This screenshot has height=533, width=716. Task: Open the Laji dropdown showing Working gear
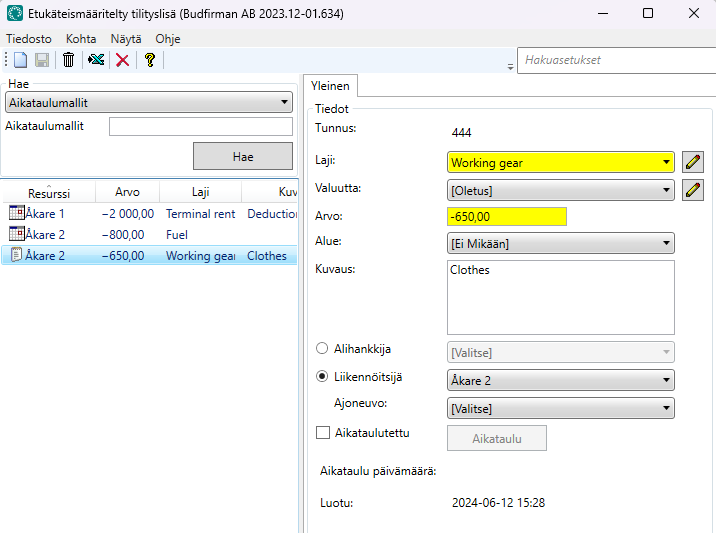click(x=560, y=163)
